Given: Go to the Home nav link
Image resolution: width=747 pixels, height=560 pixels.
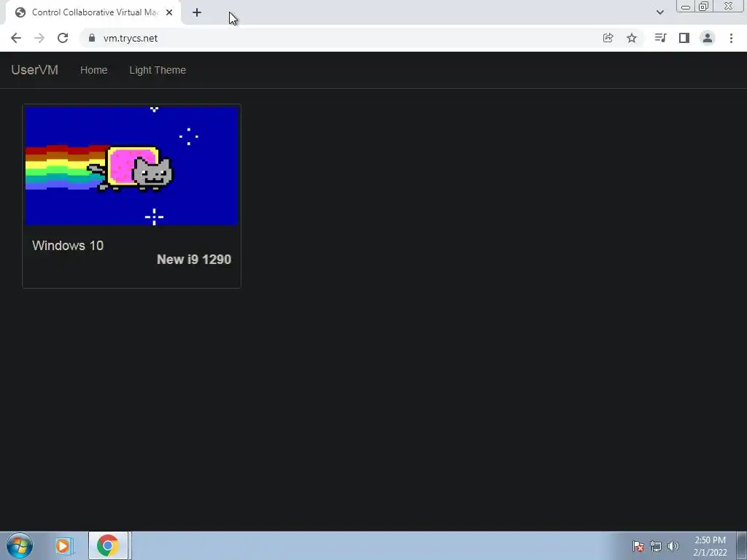Looking at the screenshot, I should pyautogui.click(x=94, y=70).
